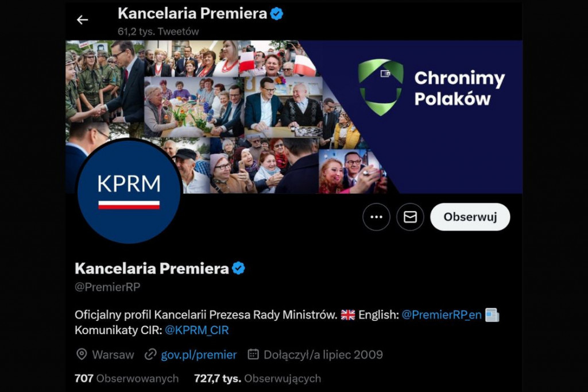Click the Kancelaria Premiera header title
This screenshot has height=392, width=588.
pos(192,14)
